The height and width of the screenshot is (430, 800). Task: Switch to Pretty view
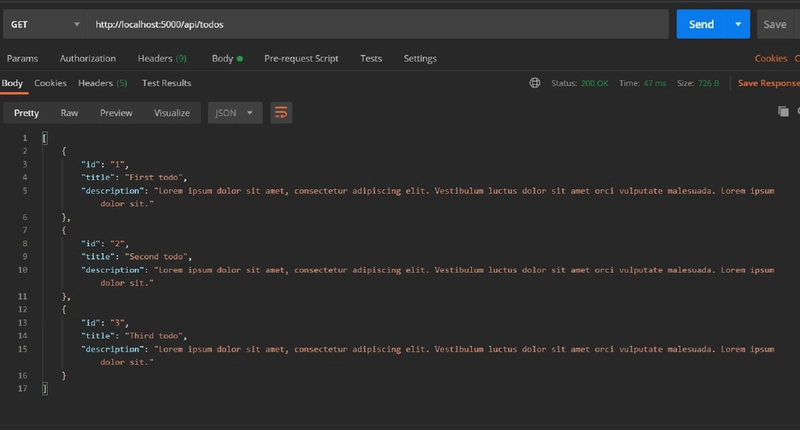coord(26,113)
